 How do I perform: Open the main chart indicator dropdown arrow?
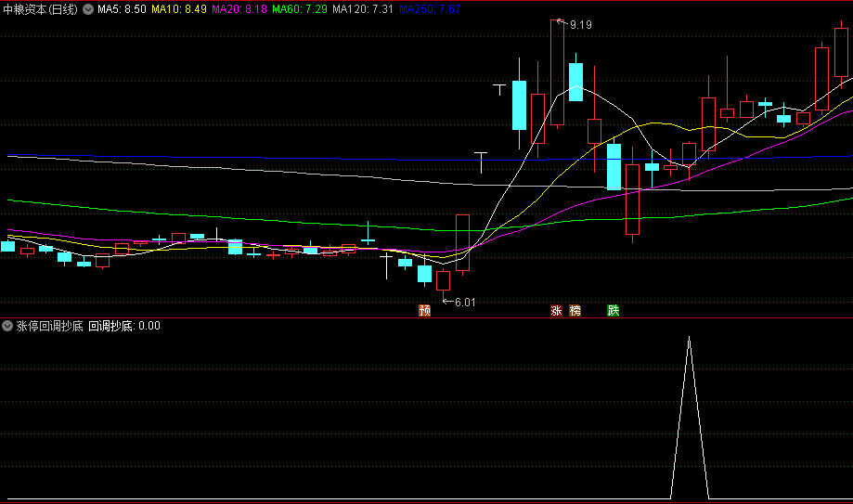click(x=88, y=9)
